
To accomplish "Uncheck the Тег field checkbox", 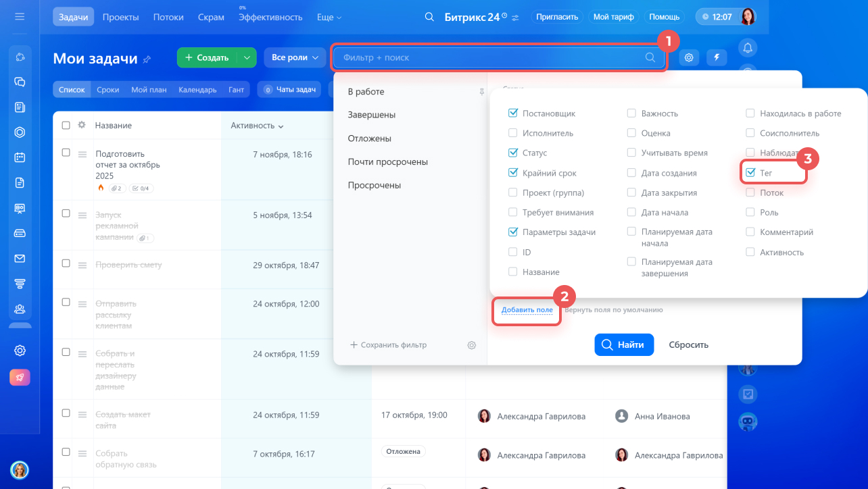I will coord(750,173).
